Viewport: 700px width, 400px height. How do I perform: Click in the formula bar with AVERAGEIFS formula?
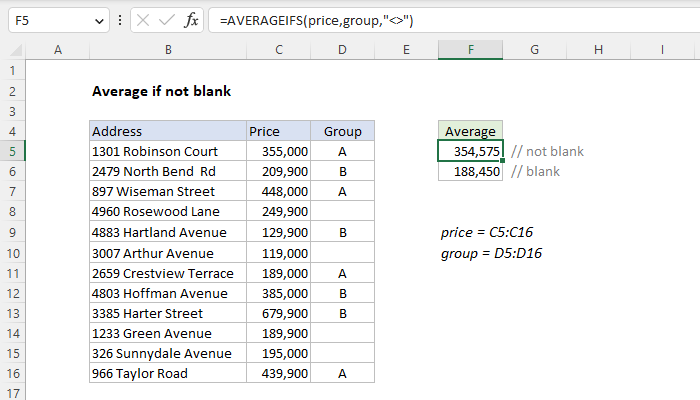tap(453, 21)
